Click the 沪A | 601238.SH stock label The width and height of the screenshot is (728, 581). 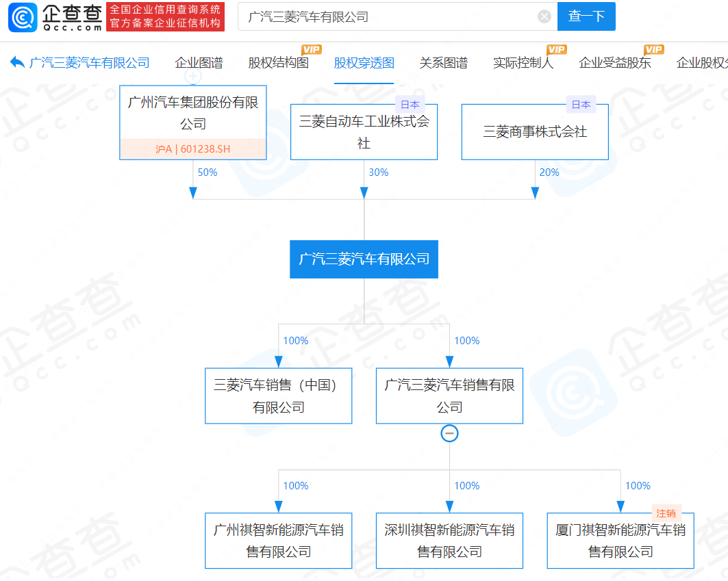(x=192, y=149)
